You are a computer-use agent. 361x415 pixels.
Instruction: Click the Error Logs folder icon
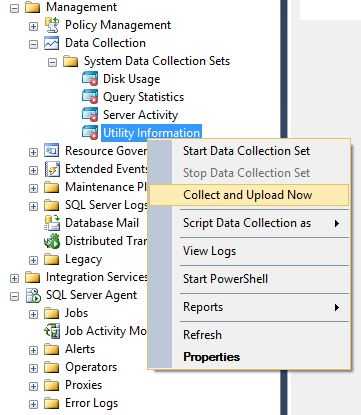[52, 403]
